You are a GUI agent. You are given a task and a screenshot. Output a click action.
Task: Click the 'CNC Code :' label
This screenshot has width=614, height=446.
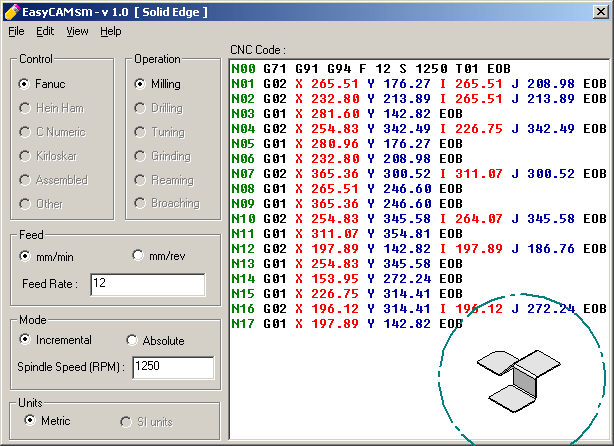pyautogui.click(x=258, y=50)
